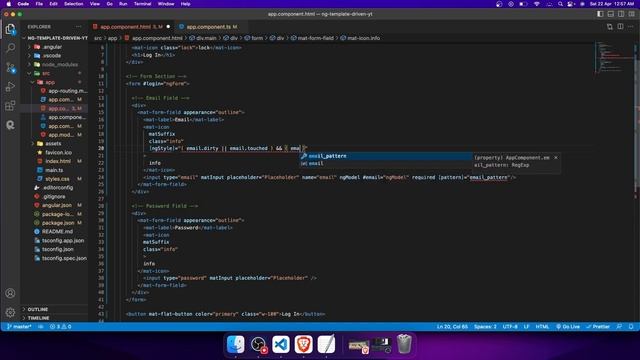Image resolution: width=640 pixels, height=360 pixels.
Task: Change LF end of line sequence
Action: tap(527, 327)
